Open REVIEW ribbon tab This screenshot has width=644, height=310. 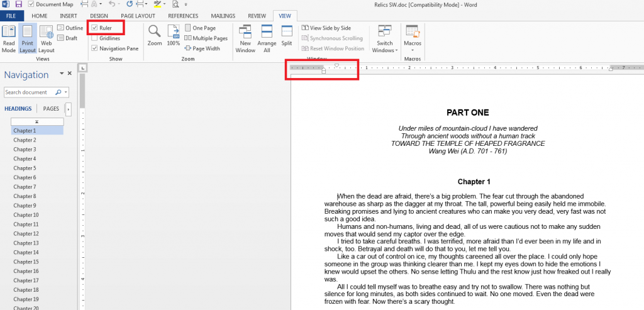tap(257, 16)
